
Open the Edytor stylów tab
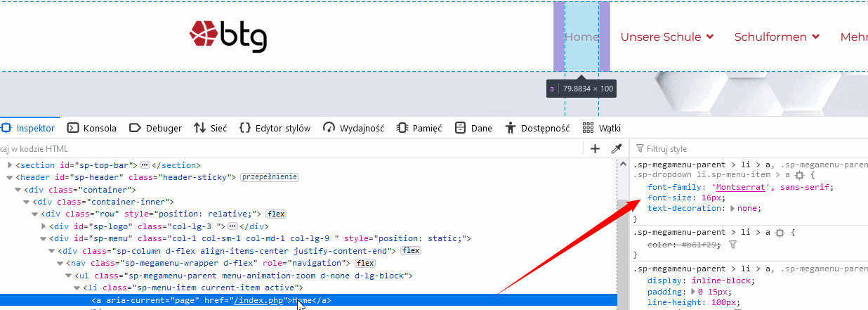(275, 128)
